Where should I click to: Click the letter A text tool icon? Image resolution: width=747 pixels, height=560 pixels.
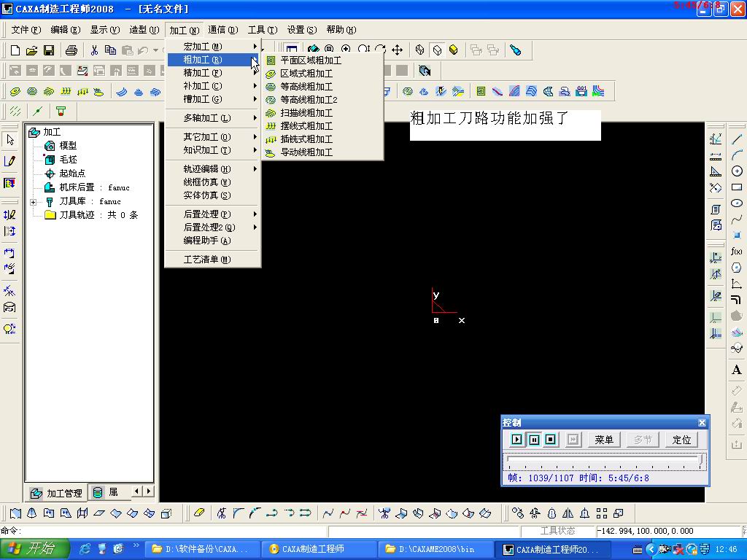[737, 370]
